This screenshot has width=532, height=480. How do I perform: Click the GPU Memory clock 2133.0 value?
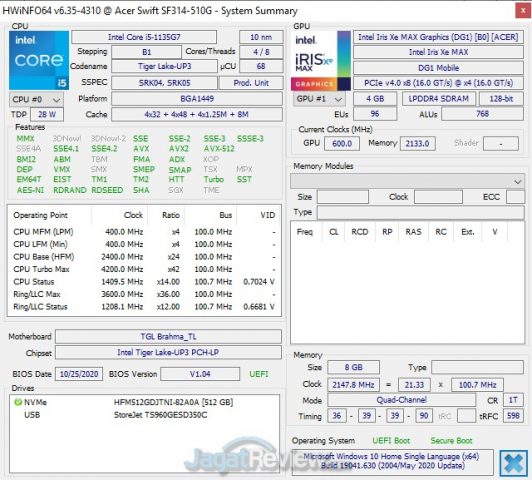click(417, 143)
